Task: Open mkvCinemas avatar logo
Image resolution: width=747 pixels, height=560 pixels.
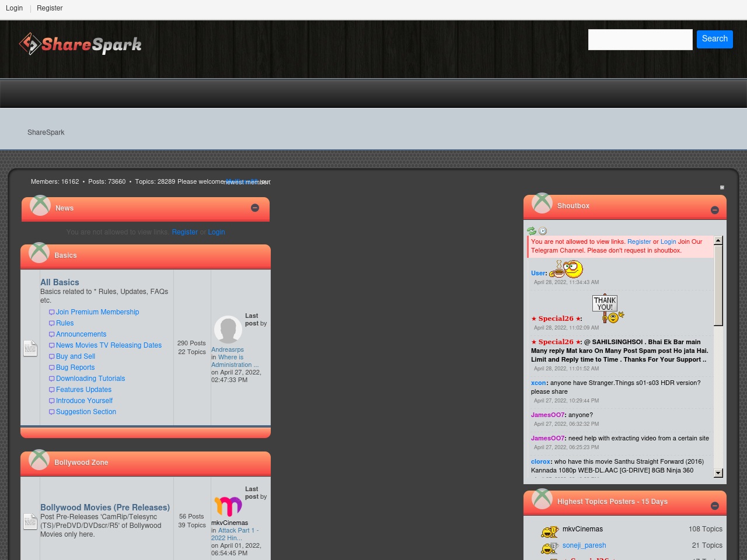Action: 228,506
